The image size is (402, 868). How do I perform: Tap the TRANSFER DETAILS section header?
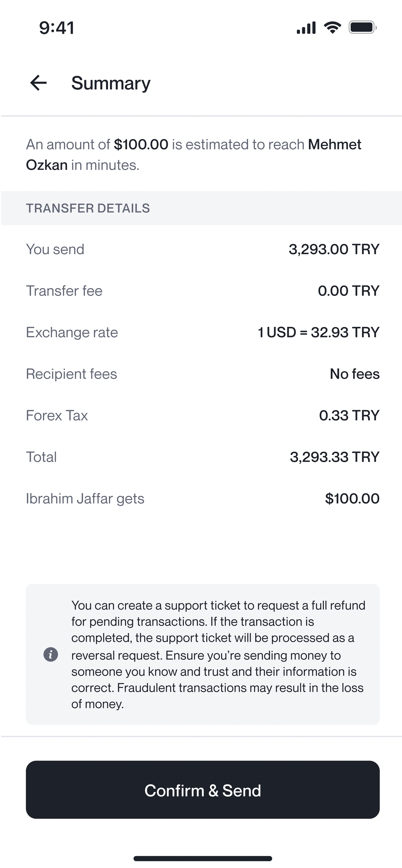[x=88, y=208]
